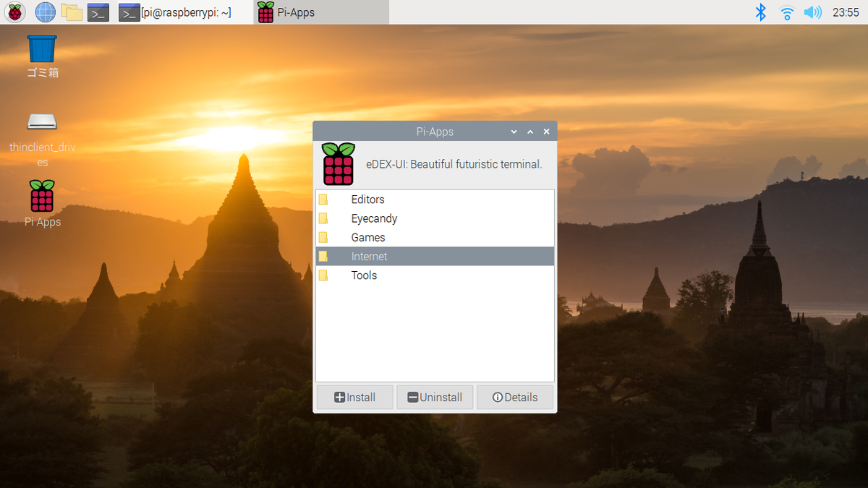The width and height of the screenshot is (868, 488).
Task: Select the Pi-Apps taskbar entry
Action: (x=321, y=12)
